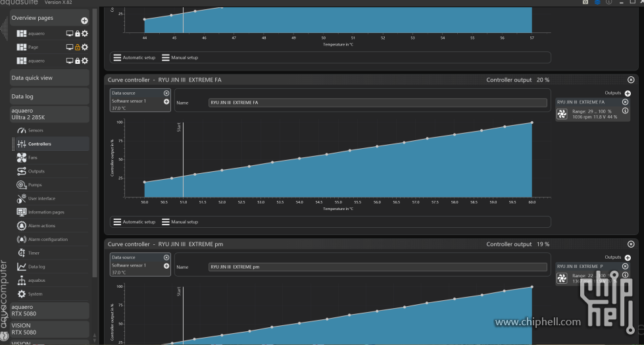
Task: Remove the RYU JIN III EXTREME FA curve controller
Action: point(631,80)
